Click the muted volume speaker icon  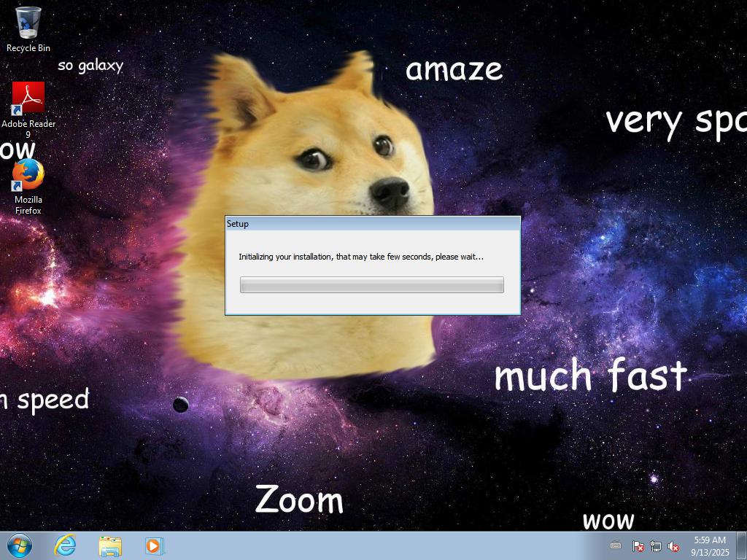pyautogui.click(x=673, y=546)
